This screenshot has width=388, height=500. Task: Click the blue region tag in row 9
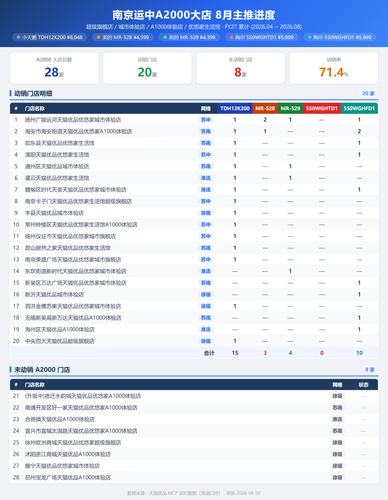[206, 213]
